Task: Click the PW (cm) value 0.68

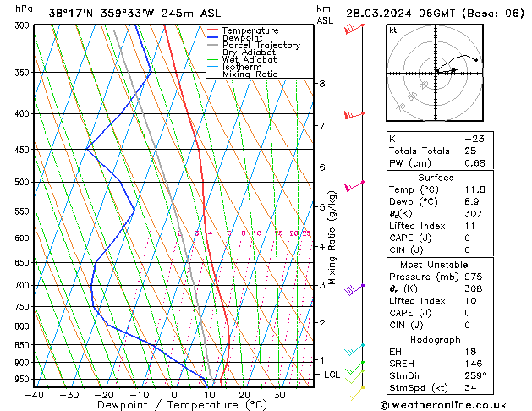Action: 474,163
